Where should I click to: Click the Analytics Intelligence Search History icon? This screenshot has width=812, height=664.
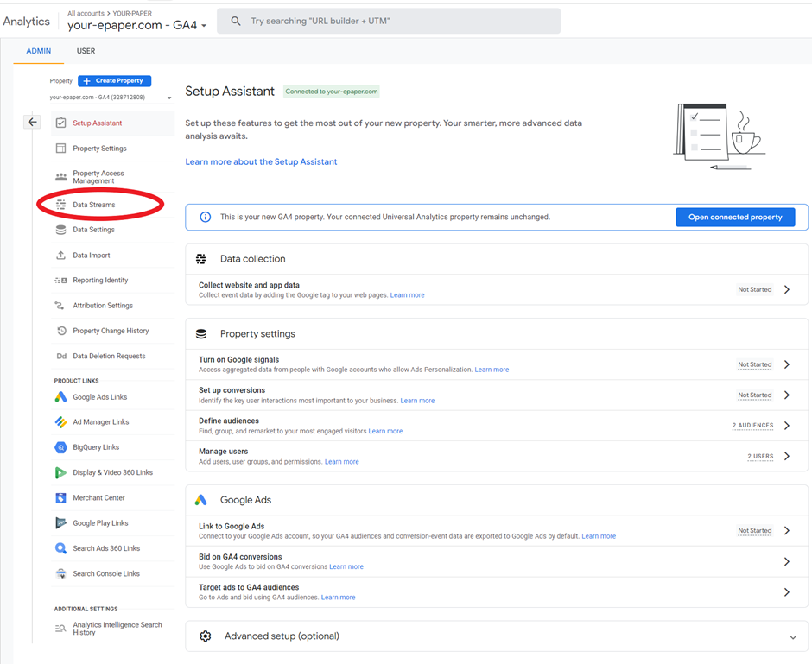60,629
